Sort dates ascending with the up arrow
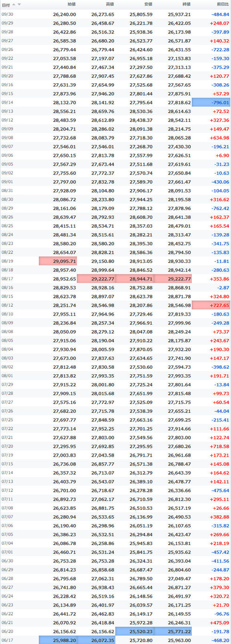The height and width of the screenshot is (644, 231). [14, 4]
